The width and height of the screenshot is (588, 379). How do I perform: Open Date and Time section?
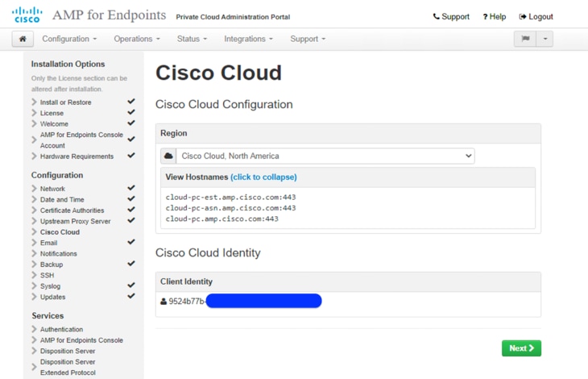click(x=62, y=200)
